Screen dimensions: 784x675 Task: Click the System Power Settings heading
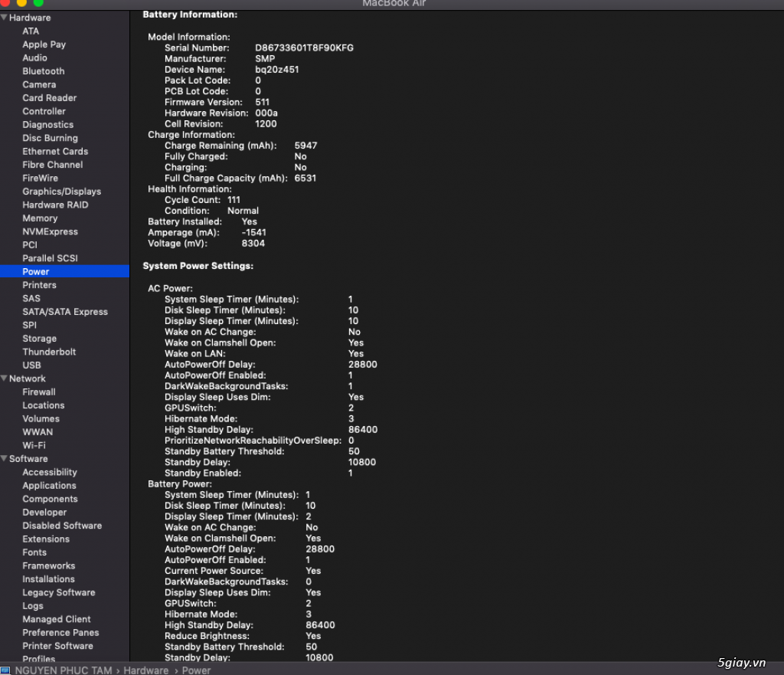198,266
